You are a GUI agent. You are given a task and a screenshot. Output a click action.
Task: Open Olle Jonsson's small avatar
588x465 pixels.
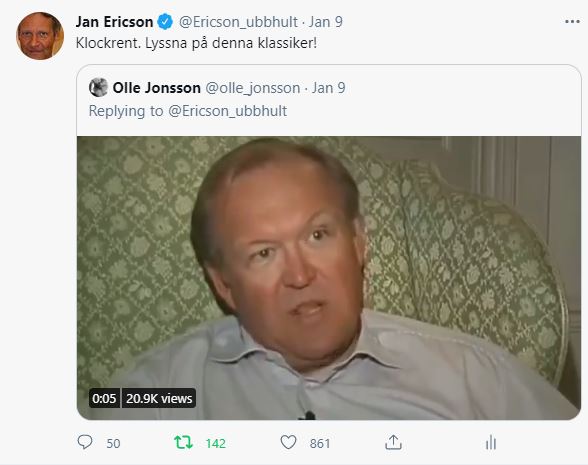(x=99, y=87)
